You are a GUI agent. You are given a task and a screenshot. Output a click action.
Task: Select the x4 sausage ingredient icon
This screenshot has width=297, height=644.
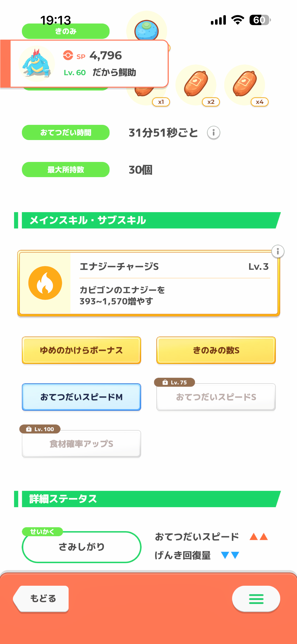point(245,84)
